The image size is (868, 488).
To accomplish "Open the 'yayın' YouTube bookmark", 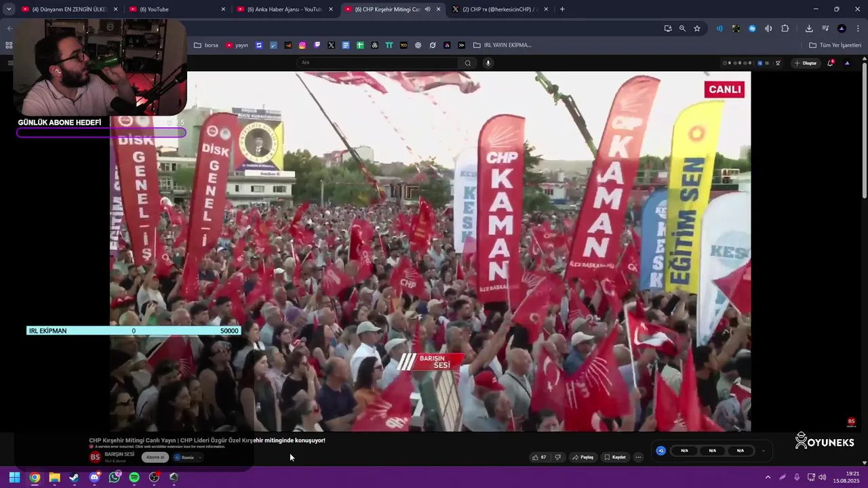I will [237, 45].
